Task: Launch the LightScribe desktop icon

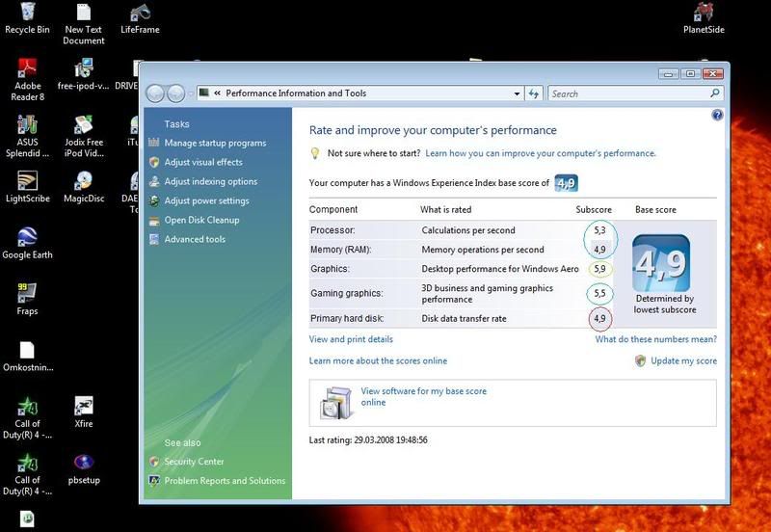Action: 28,187
